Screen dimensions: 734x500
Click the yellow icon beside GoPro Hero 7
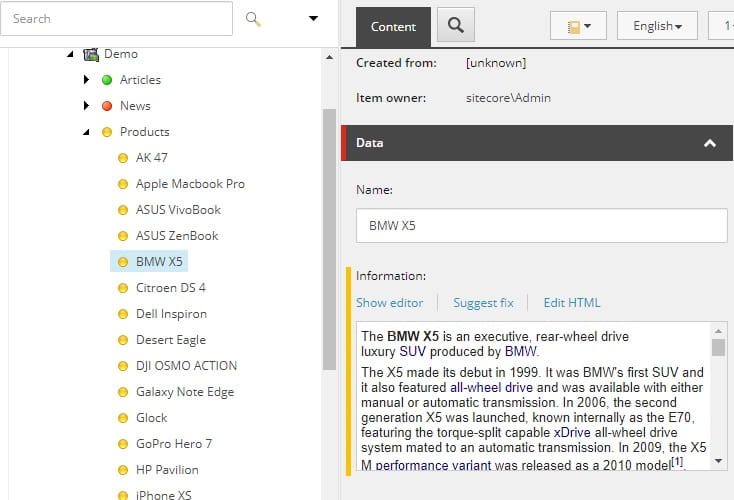123,444
